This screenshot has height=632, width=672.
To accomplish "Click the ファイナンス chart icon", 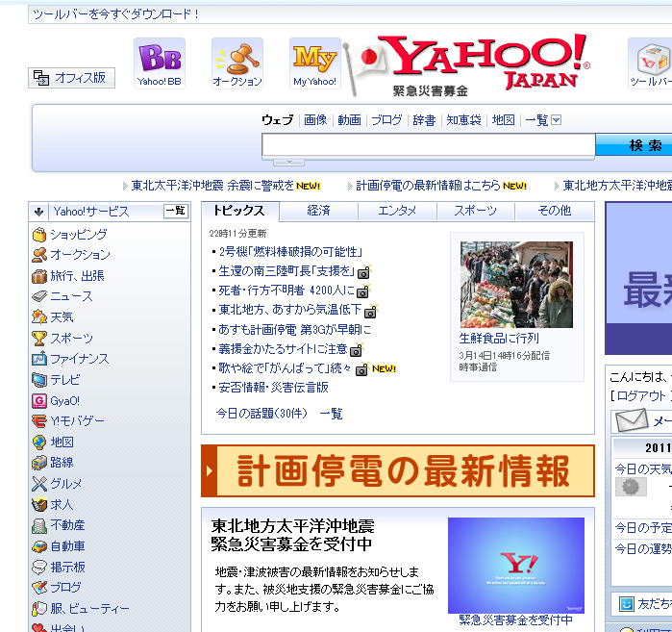I will coord(39,359).
